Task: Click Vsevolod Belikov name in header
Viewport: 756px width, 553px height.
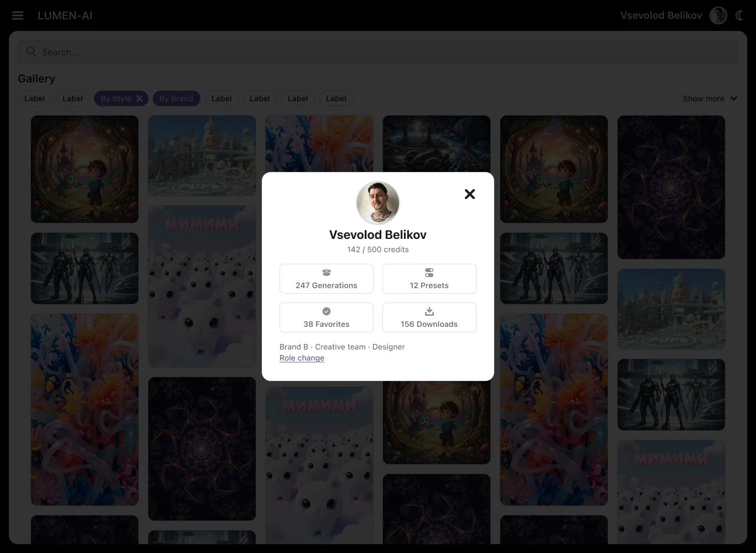Action: click(661, 15)
